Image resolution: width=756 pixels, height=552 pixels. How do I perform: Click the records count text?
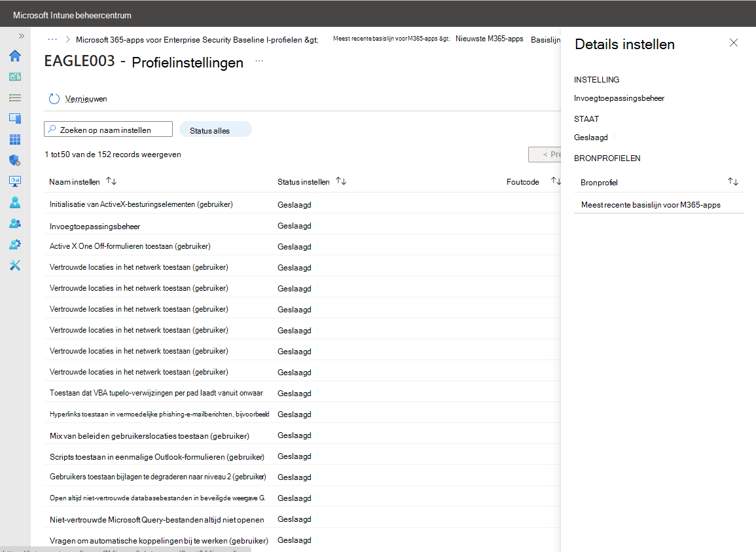point(113,155)
